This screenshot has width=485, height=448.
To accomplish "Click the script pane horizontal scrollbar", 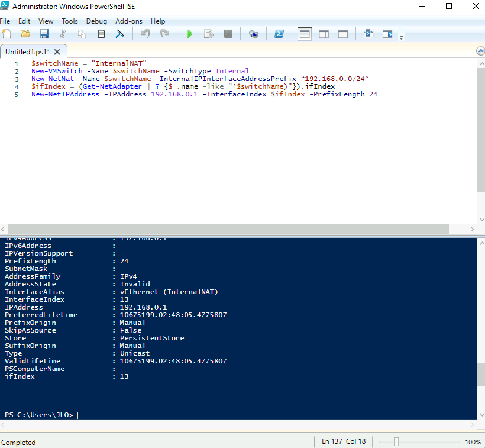I will pos(228,229).
